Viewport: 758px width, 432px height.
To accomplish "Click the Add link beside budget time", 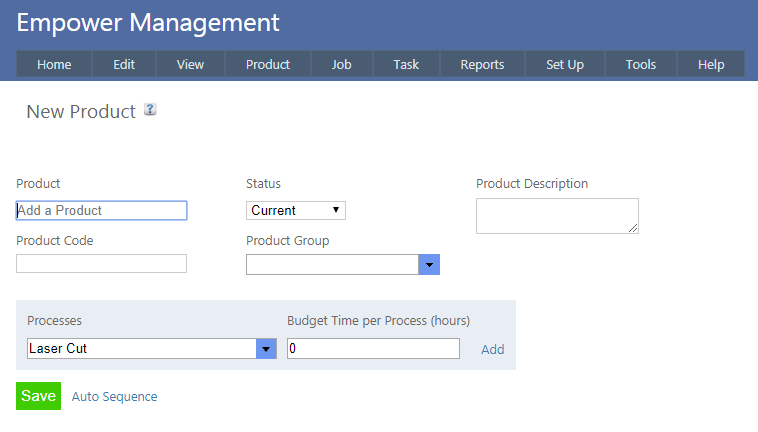I will (x=492, y=349).
